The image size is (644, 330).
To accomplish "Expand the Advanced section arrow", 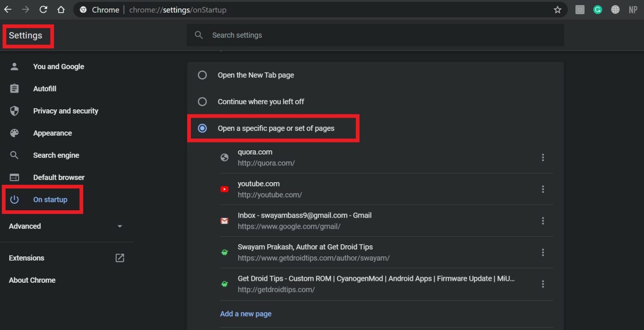I will [119, 226].
